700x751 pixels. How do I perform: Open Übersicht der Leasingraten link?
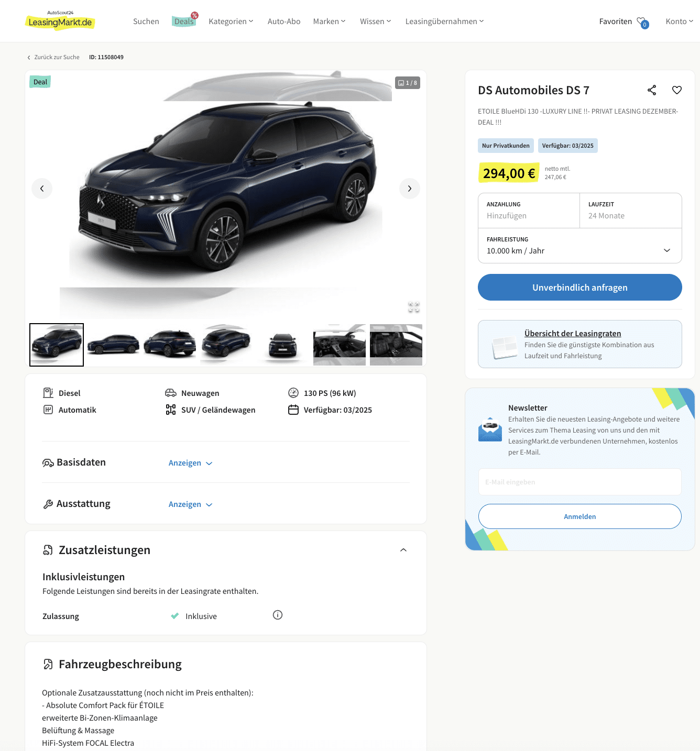tap(573, 334)
